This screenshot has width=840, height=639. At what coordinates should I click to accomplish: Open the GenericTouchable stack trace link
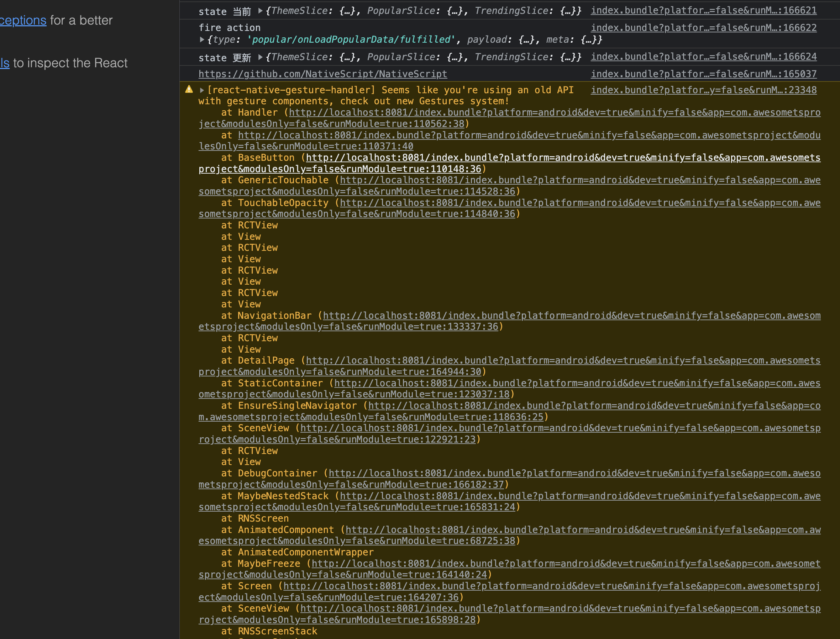tap(579, 180)
